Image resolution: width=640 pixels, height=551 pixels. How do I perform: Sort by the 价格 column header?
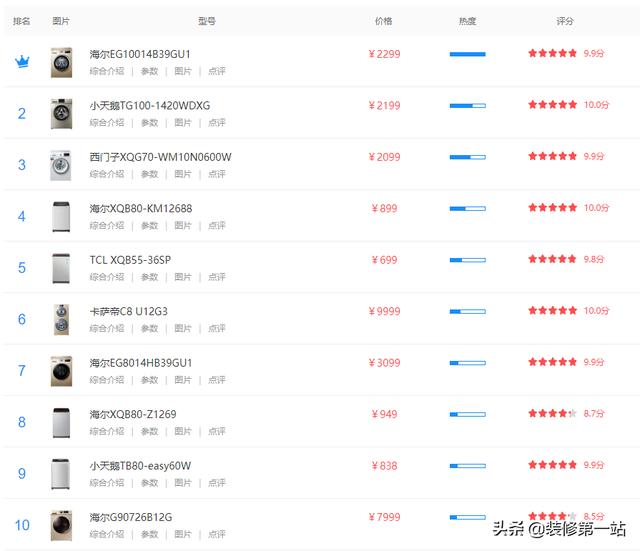(384, 21)
